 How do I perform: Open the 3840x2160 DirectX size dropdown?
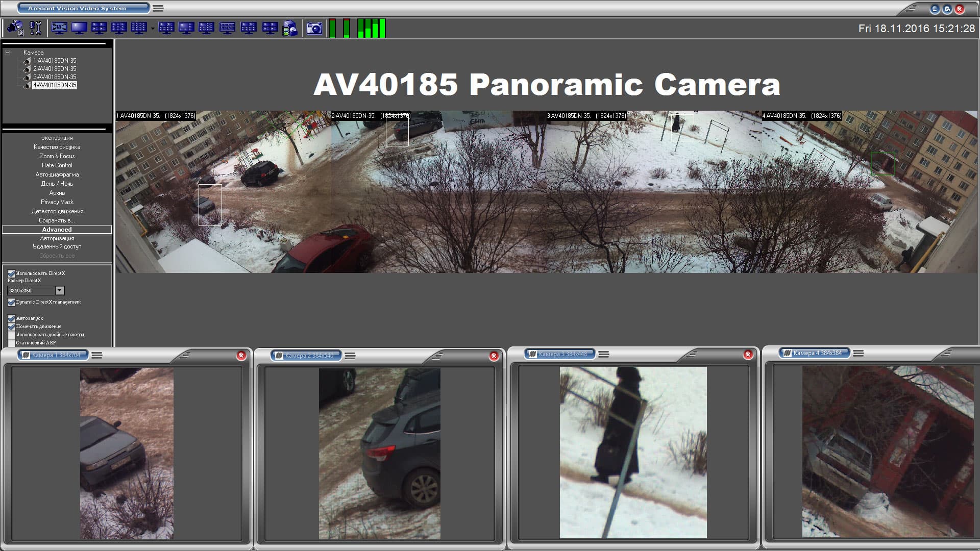59,290
